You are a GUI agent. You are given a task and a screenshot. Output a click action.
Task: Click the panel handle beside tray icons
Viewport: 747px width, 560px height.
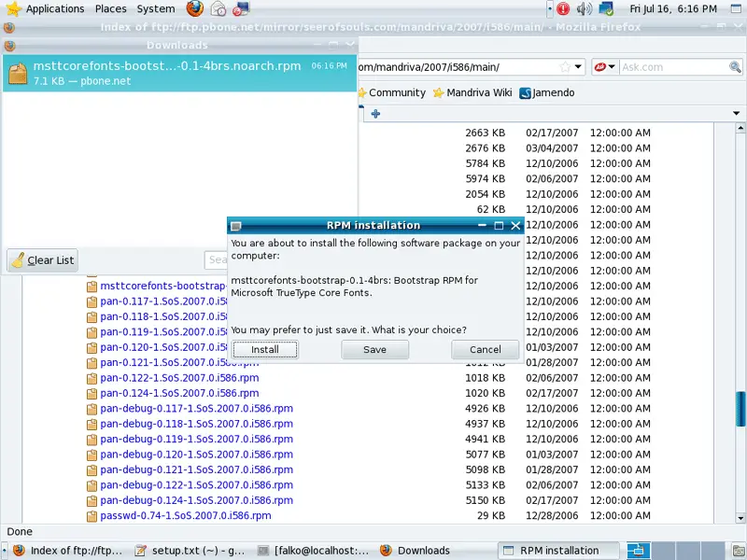(550, 8)
